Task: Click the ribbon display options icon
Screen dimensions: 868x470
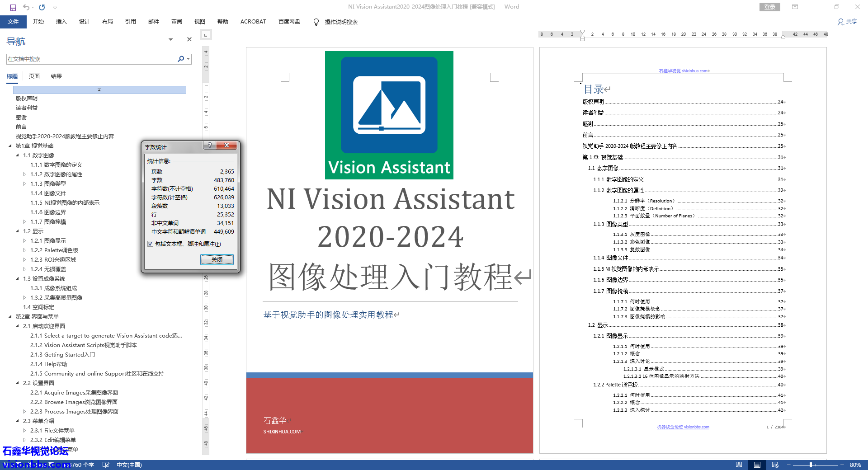Action: pyautogui.click(x=795, y=7)
